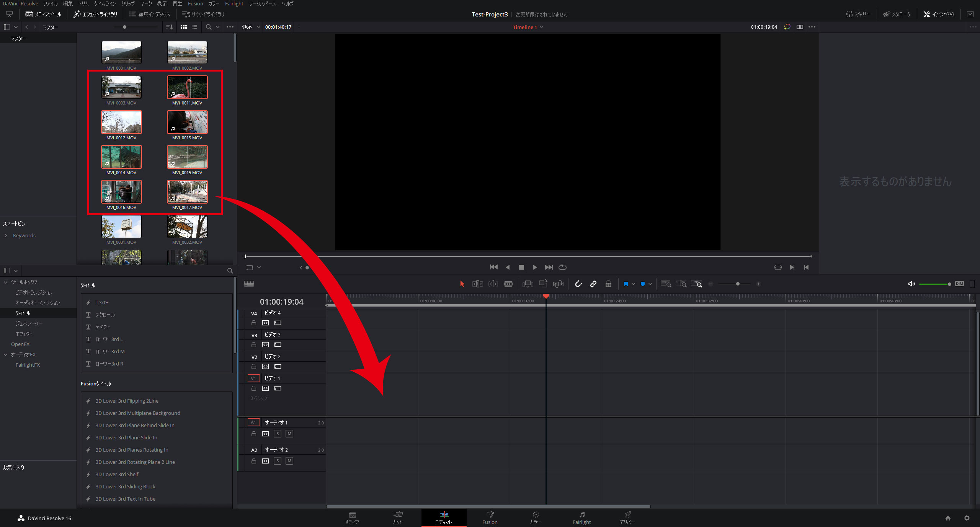980x527 pixels.
Task: Select the arrow selection mode tool
Action: click(462, 284)
